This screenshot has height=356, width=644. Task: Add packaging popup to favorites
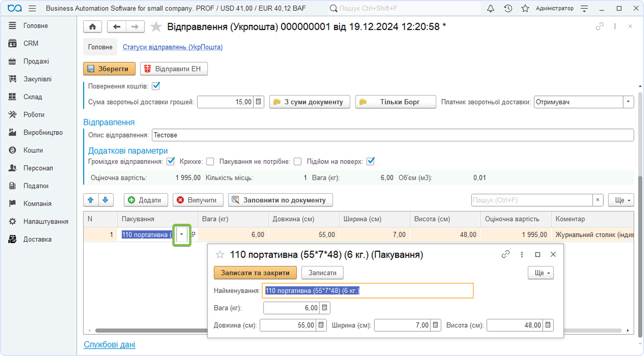click(x=220, y=255)
